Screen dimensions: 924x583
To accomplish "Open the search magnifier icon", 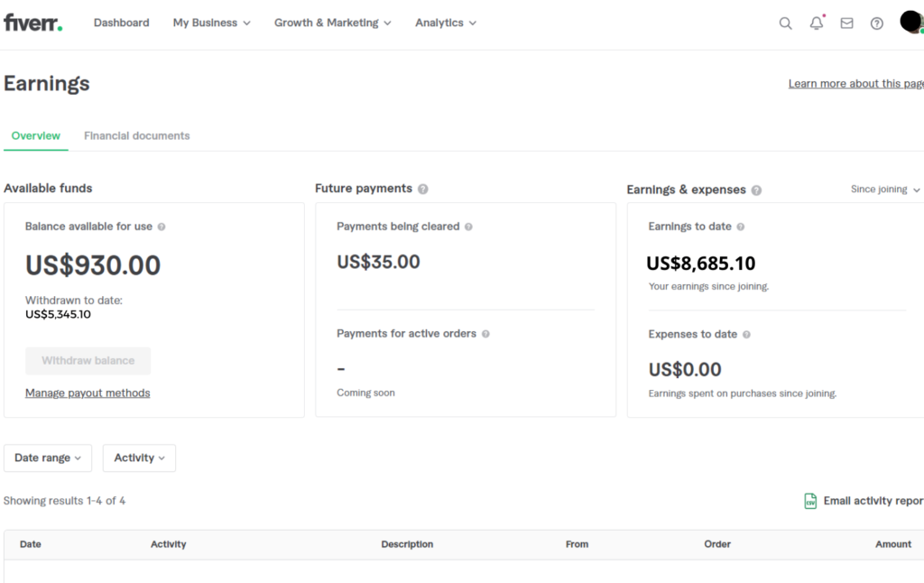I will click(785, 23).
